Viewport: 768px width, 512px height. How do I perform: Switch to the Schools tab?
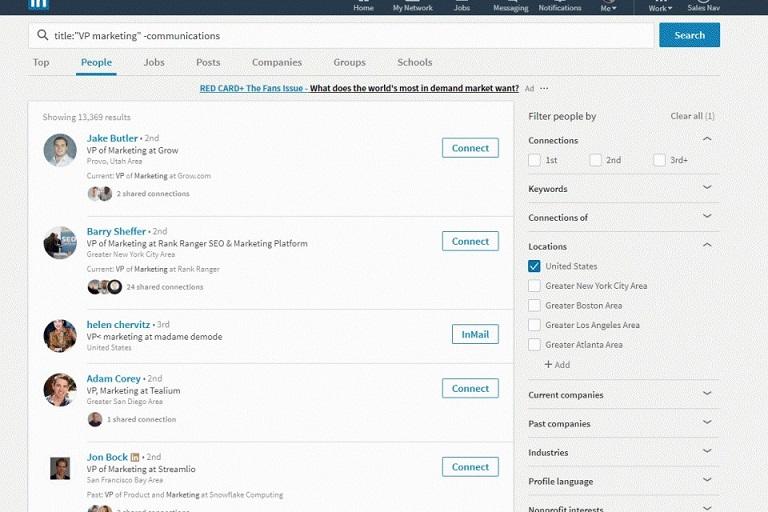414,63
